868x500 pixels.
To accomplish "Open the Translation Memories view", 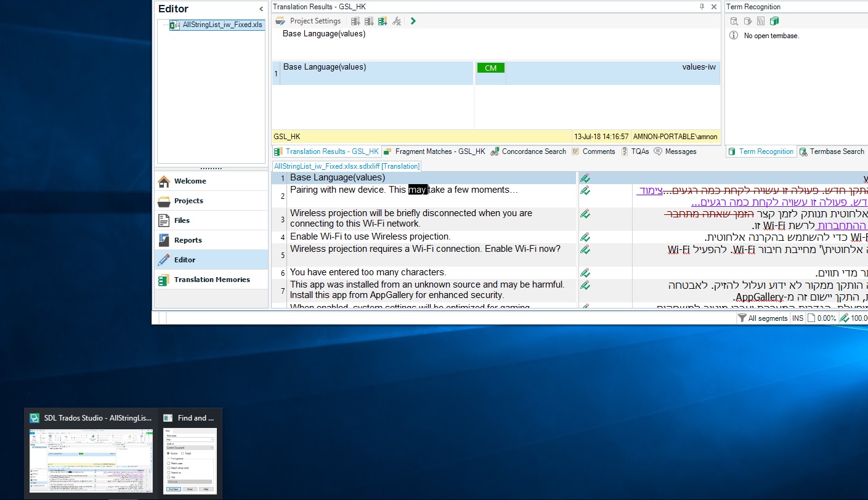I will 211,280.
